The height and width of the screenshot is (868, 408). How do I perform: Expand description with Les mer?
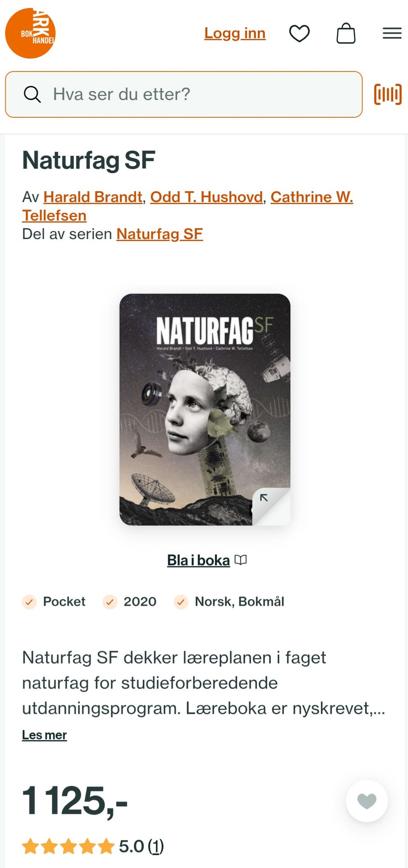point(44,735)
